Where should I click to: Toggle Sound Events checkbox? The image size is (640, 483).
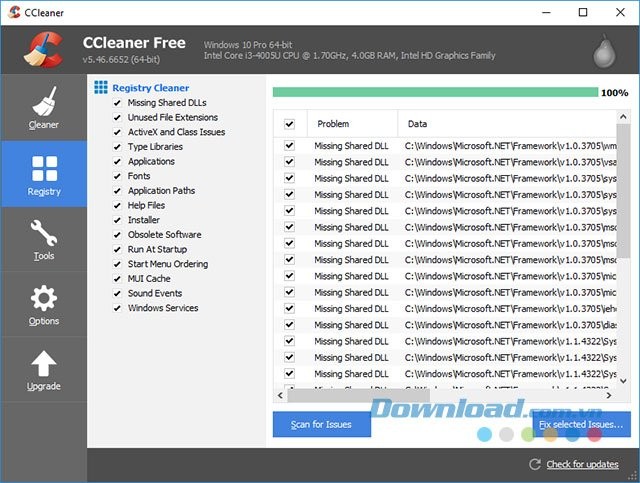(117, 294)
